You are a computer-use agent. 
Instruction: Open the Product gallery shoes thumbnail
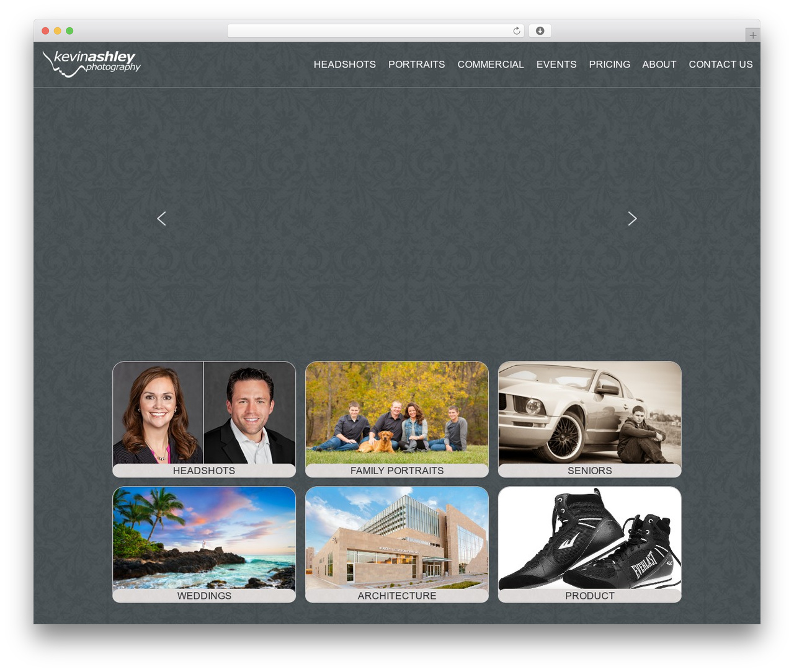[x=590, y=544]
